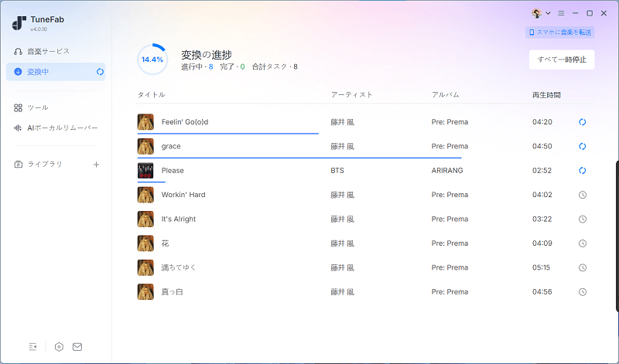Screen dimensions: 619x364
Task: Click album cover of Feelin' Go(o)d
Action: (145, 122)
